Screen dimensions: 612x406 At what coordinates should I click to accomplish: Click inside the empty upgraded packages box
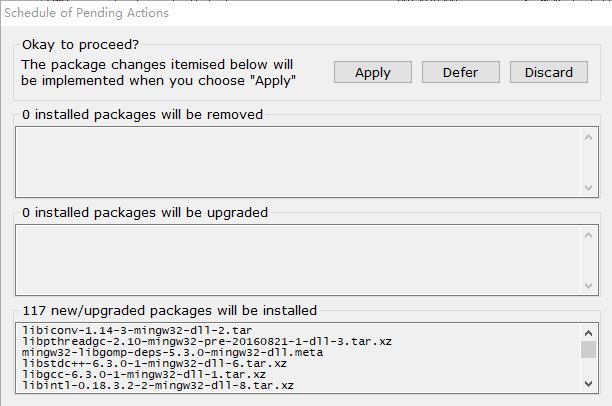pyautogui.click(x=298, y=260)
